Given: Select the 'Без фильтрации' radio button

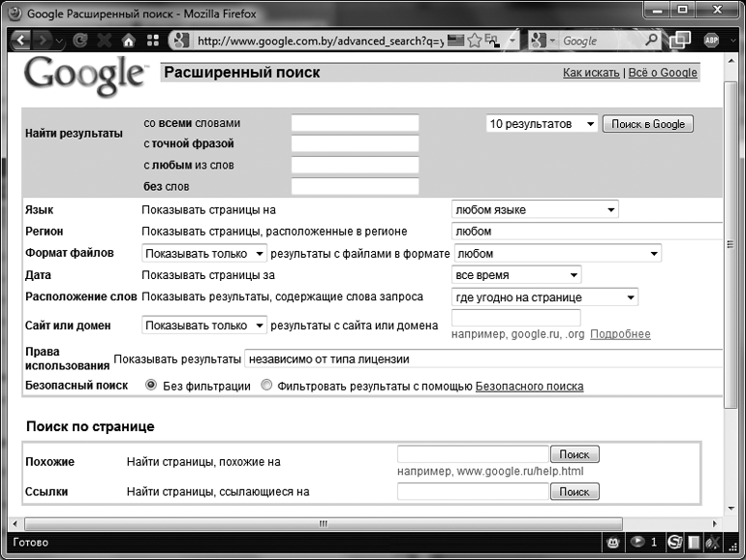Looking at the screenshot, I should coord(151,386).
